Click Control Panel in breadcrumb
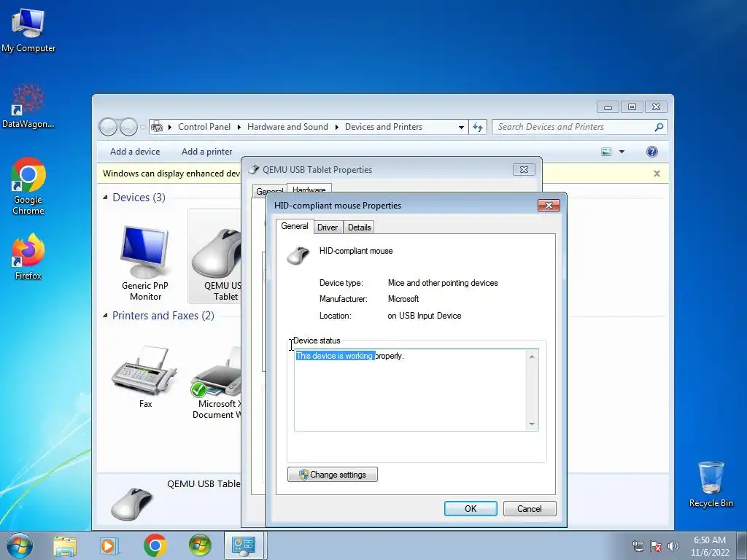The height and width of the screenshot is (560, 747). coord(204,127)
